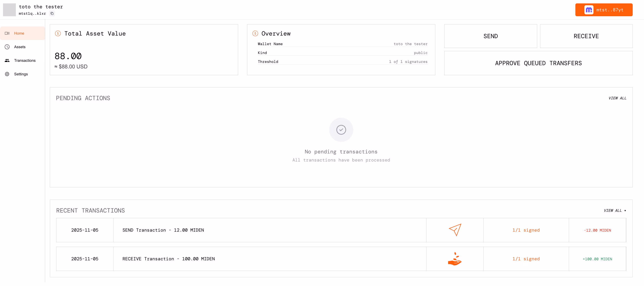This screenshot has height=286, width=644.
Task: Open the SEND Transaction 12.00 MIDEN row
Action: click(x=341, y=230)
